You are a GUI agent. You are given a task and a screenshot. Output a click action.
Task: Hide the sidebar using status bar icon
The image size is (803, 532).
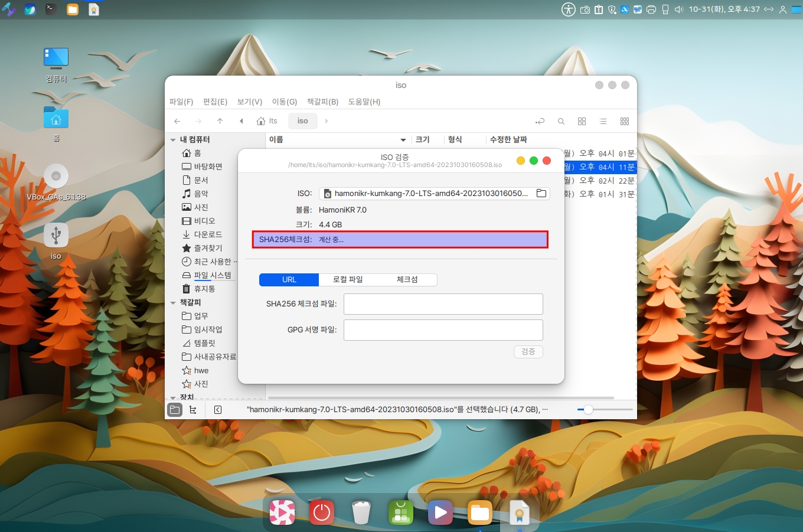tap(218, 410)
